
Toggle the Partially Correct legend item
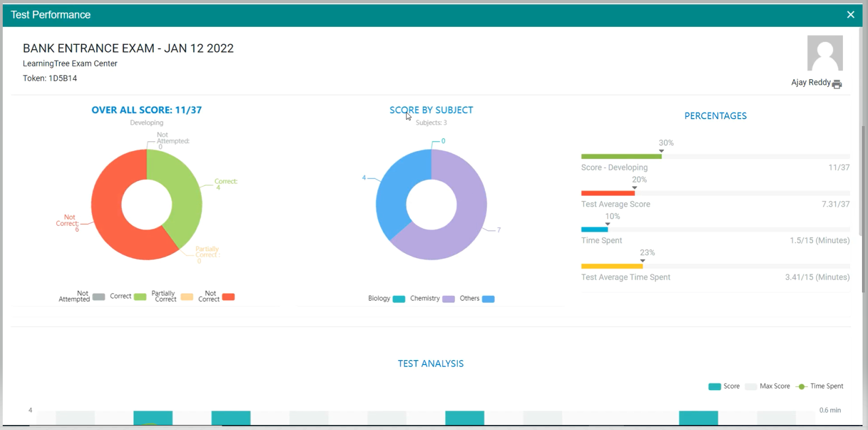pyautogui.click(x=187, y=297)
